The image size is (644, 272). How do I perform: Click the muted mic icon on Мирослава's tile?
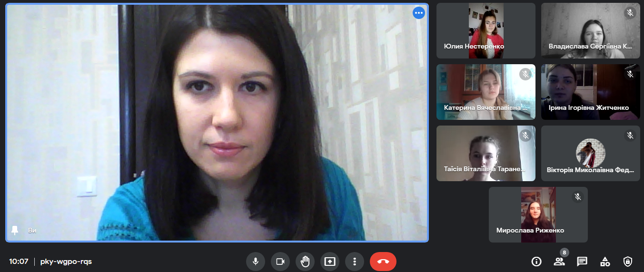pyautogui.click(x=578, y=196)
